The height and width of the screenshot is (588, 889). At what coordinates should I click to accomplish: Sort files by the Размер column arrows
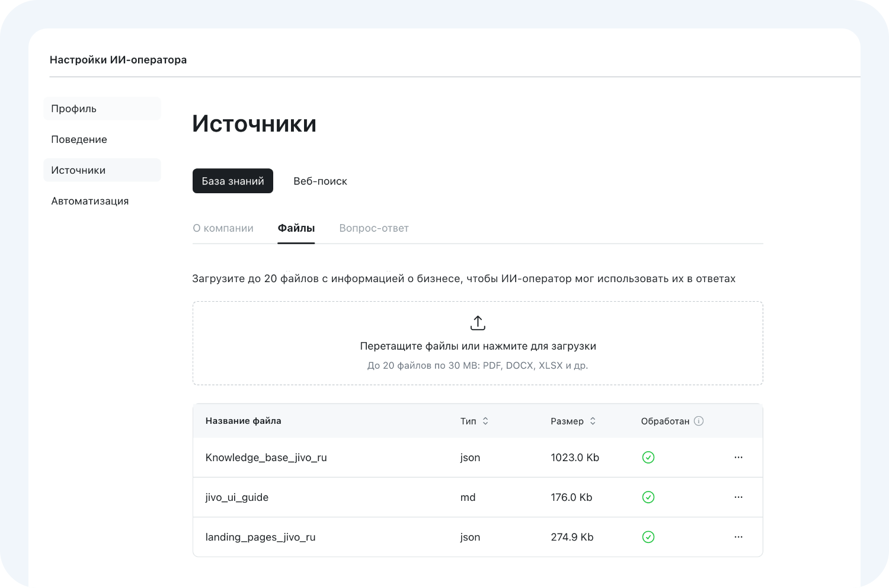(593, 421)
